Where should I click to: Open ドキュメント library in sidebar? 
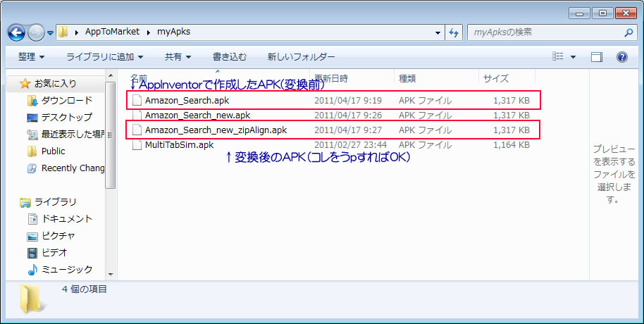click(x=66, y=219)
